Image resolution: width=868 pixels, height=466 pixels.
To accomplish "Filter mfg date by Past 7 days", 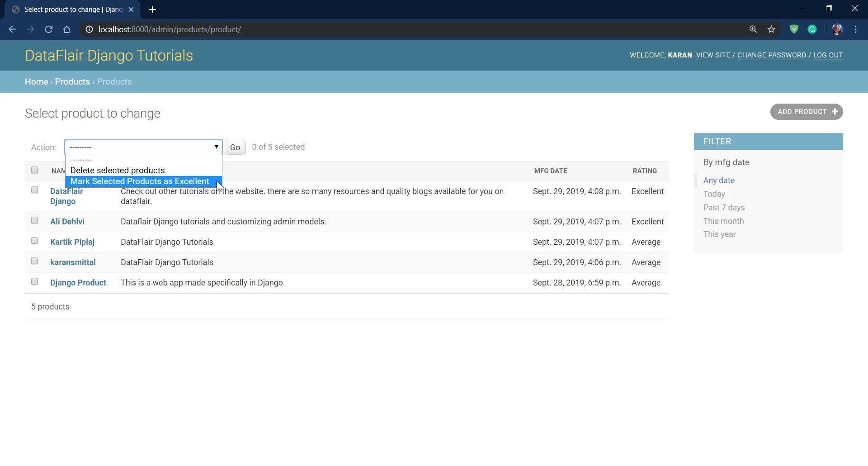I will [x=724, y=208].
